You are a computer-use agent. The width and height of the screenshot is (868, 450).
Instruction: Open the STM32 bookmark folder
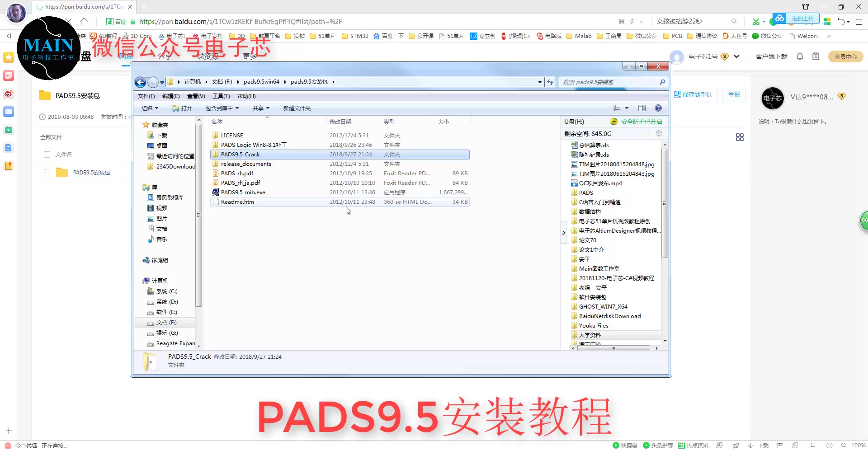355,36
